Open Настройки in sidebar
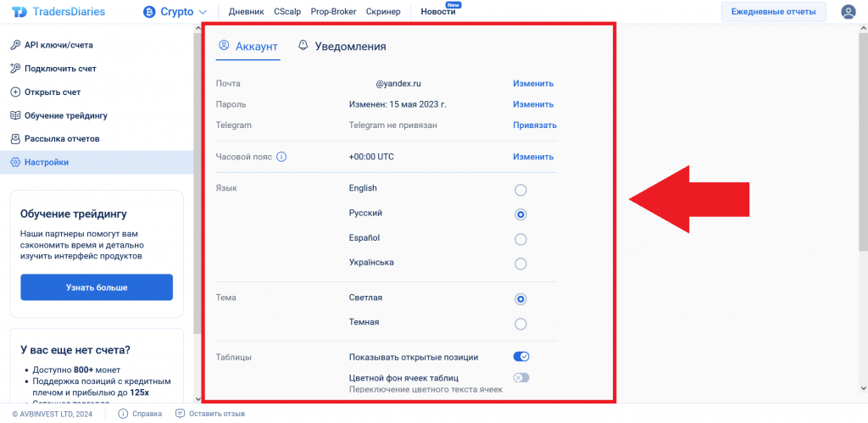 point(97,163)
